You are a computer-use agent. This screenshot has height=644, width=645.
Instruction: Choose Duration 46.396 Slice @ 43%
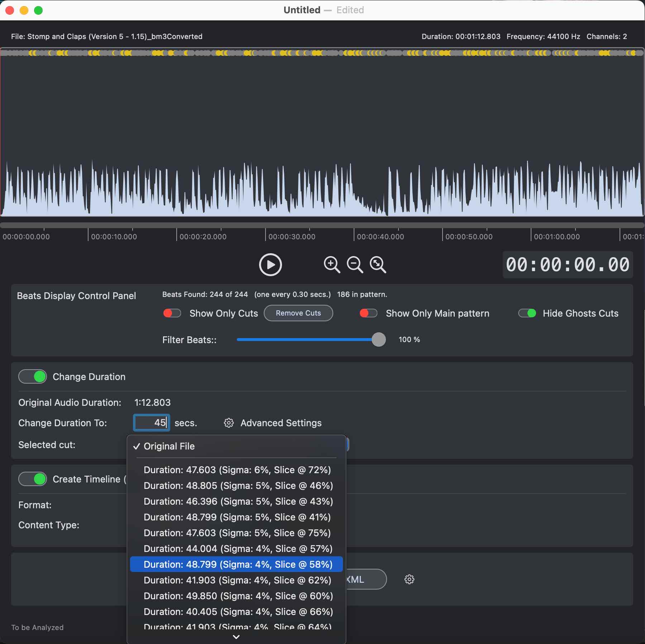[x=236, y=501]
